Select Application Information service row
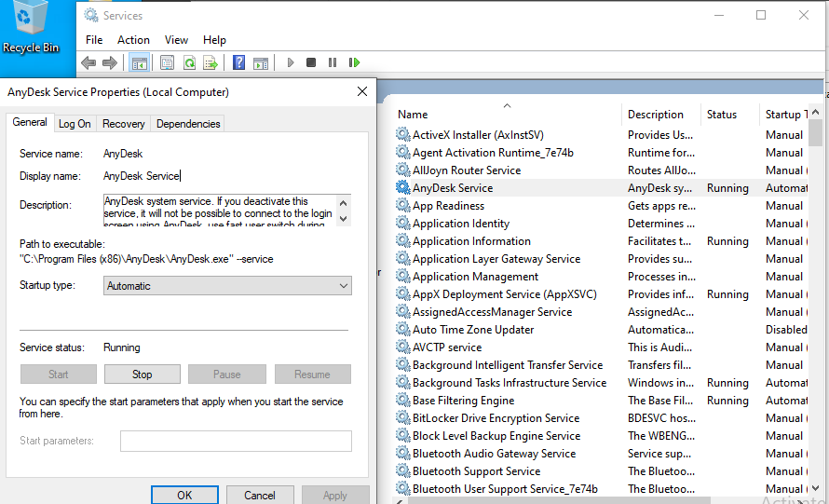The height and width of the screenshot is (504, 829). click(602, 240)
